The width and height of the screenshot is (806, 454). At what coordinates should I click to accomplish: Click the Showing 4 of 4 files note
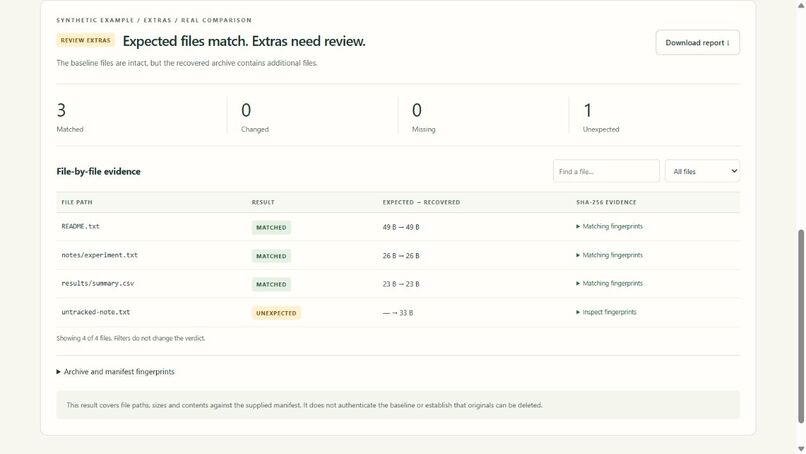(x=131, y=338)
